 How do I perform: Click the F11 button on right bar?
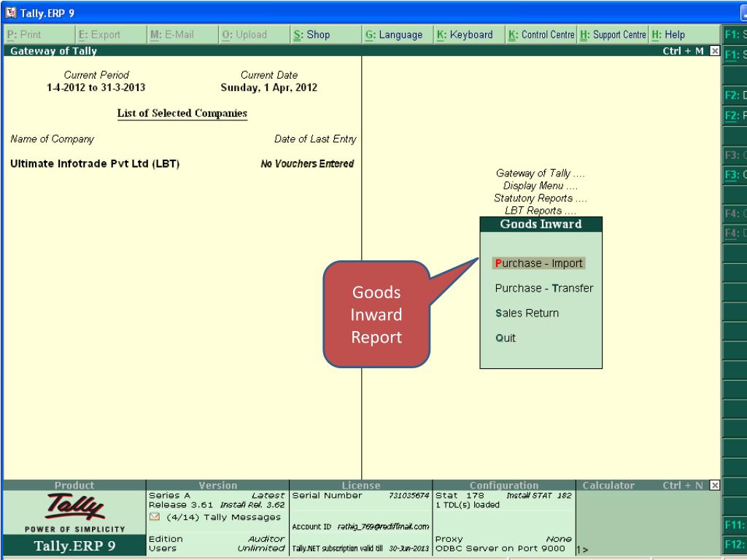[x=735, y=525]
